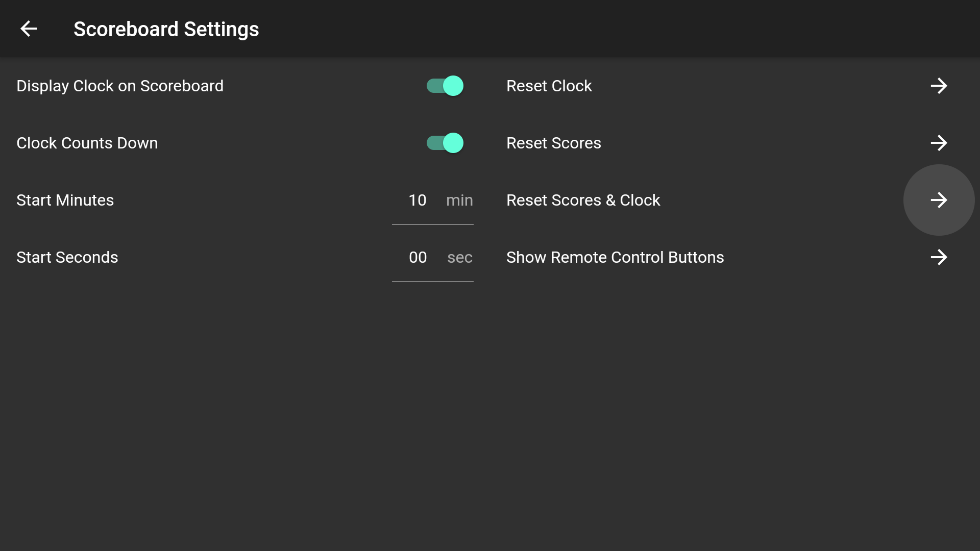Click the Reset Scores & Clock arrow icon

click(939, 200)
